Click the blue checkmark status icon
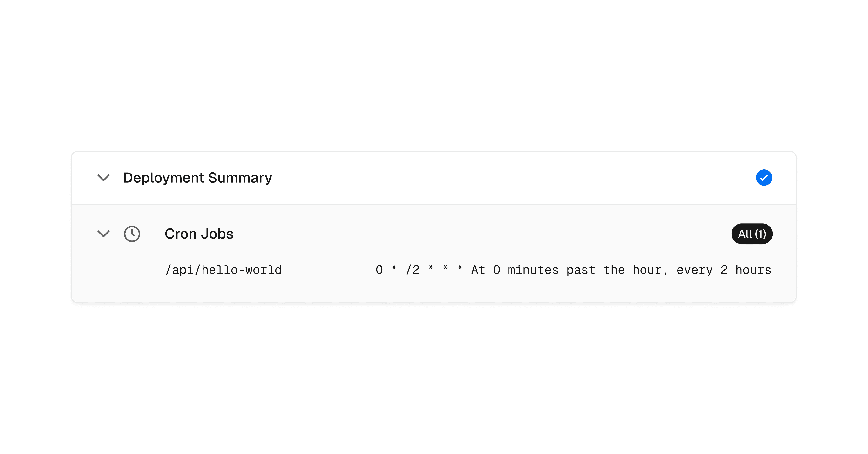 pos(764,178)
